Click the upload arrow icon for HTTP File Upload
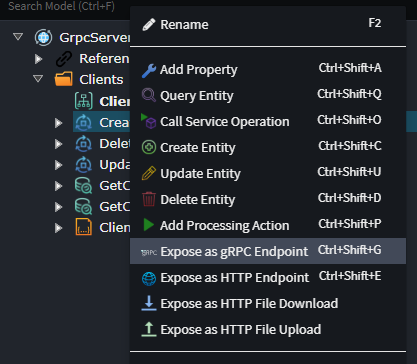Viewport: 417px width, 364px height. click(149, 330)
